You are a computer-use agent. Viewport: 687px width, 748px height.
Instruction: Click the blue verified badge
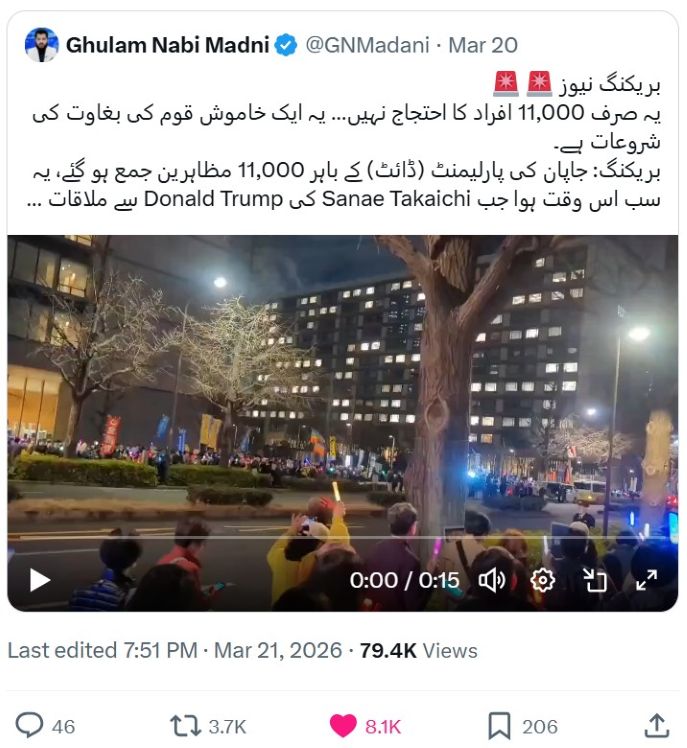coord(286,45)
